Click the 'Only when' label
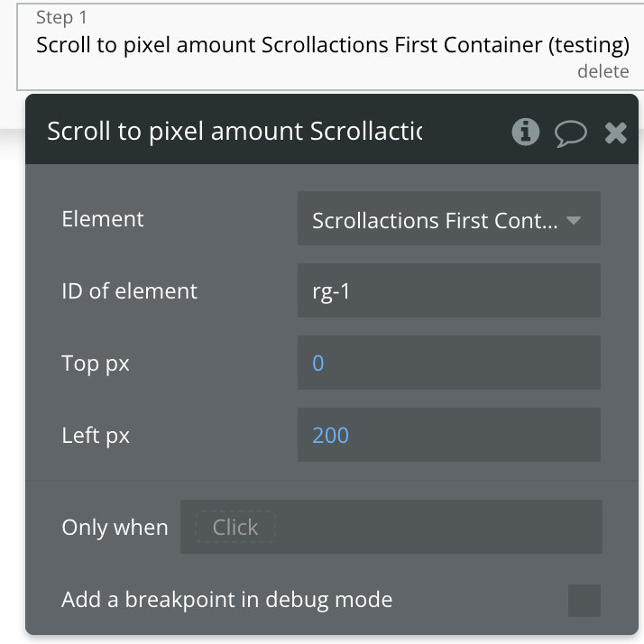Image resolution: width=644 pixels, height=644 pixels. click(115, 528)
